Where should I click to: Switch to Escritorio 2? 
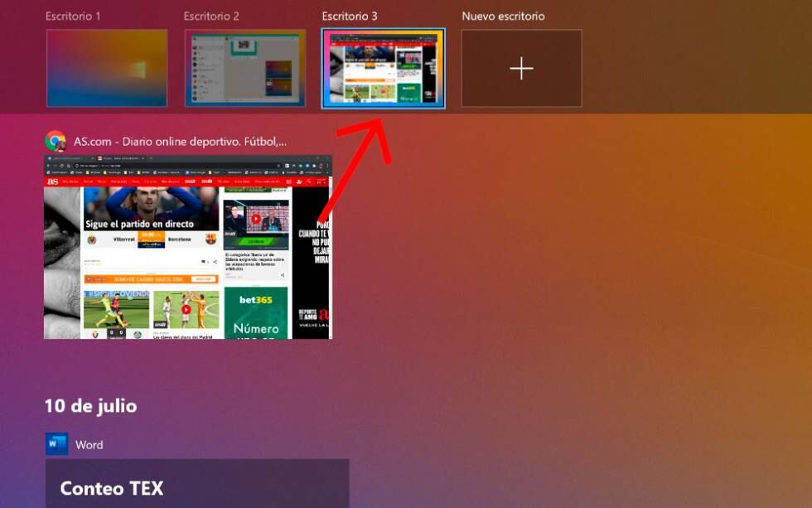coord(244,67)
